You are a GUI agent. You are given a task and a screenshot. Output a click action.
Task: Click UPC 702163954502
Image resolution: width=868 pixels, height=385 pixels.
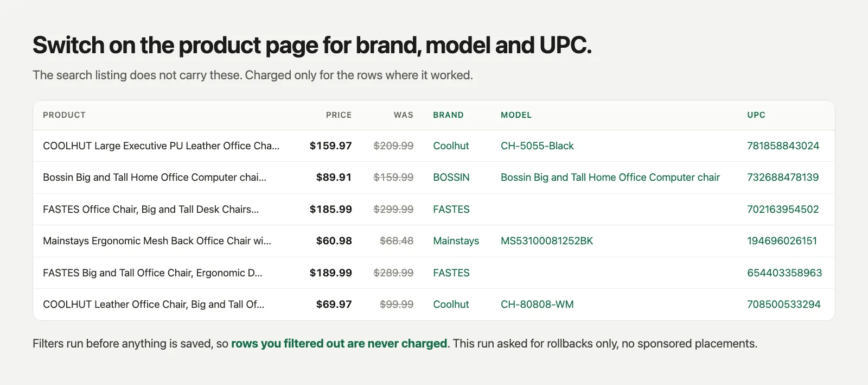pyautogui.click(x=783, y=209)
